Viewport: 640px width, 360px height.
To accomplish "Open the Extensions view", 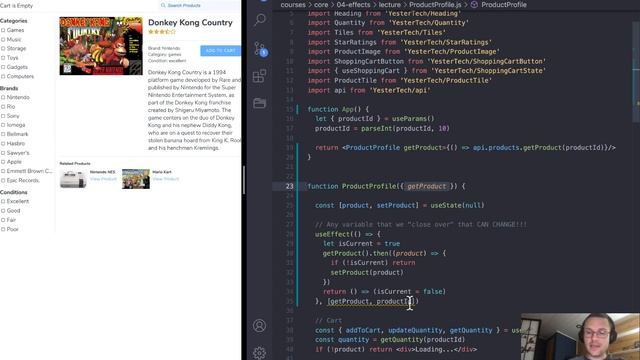I will click(x=259, y=76).
